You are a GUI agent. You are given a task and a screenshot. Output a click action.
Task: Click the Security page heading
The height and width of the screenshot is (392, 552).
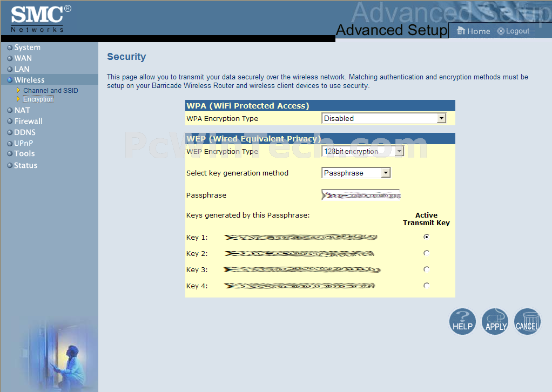[x=126, y=57]
